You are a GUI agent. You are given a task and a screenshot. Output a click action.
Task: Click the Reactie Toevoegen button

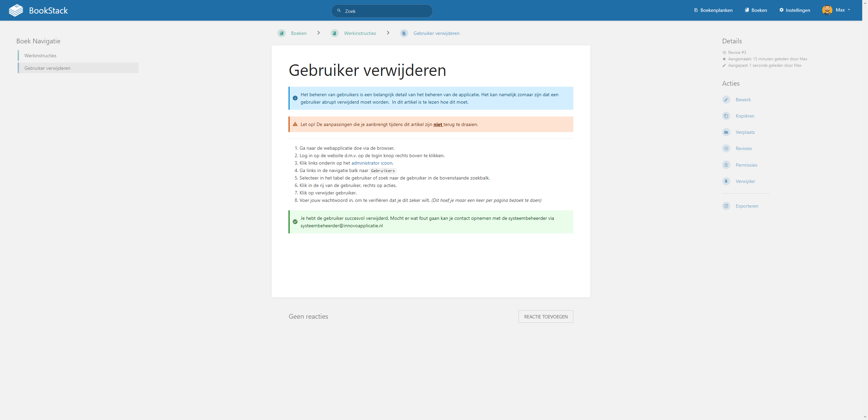tap(546, 317)
